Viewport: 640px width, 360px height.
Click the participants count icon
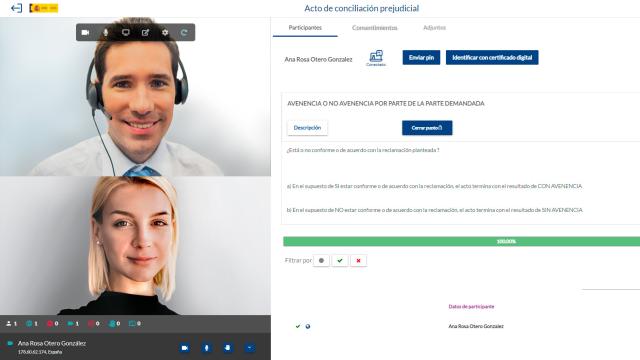[9, 324]
